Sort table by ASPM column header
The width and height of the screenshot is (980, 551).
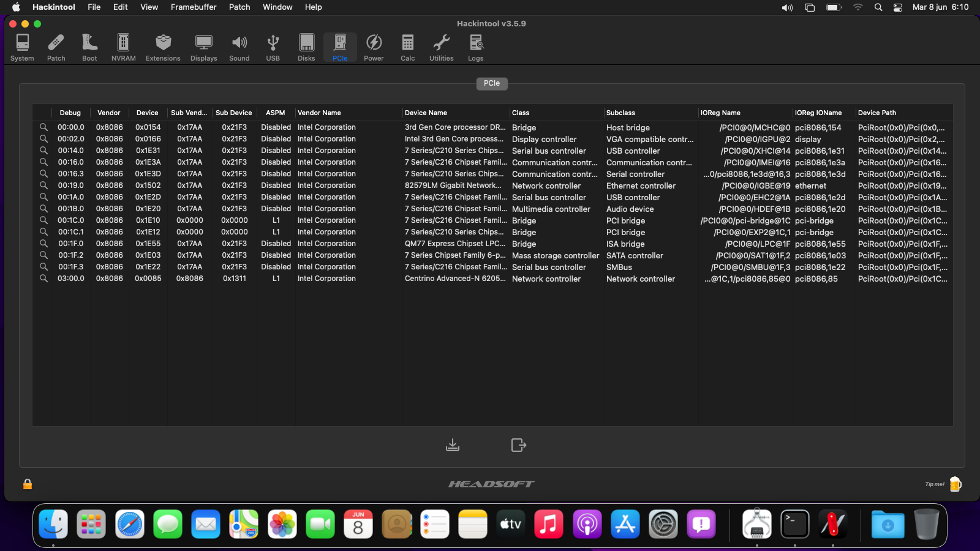click(276, 113)
